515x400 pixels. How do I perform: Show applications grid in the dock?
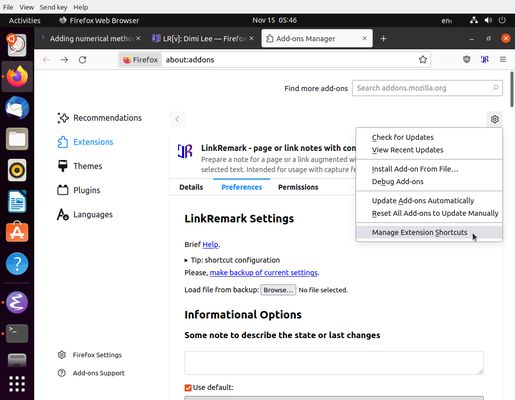point(17,384)
